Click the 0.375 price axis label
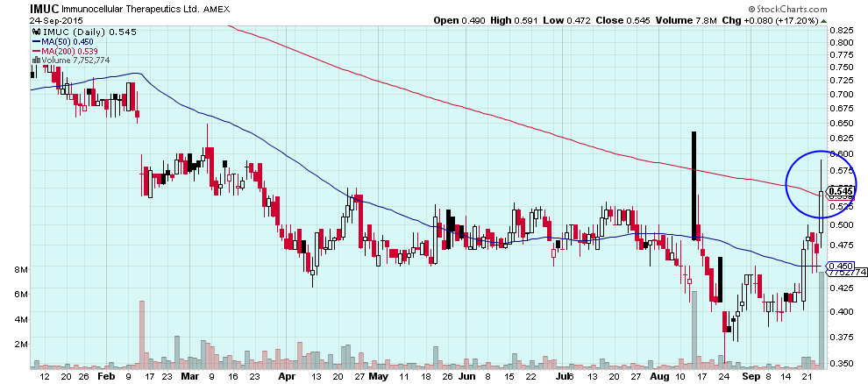This screenshot has width=868, height=384. [x=841, y=337]
